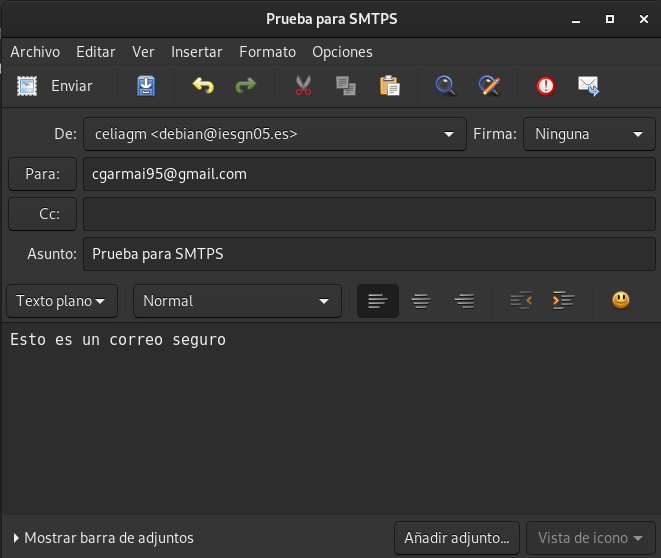Image resolution: width=661 pixels, height=558 pixels.
Task: Click the cut scissors icon
Action: (x=304, y=86)
